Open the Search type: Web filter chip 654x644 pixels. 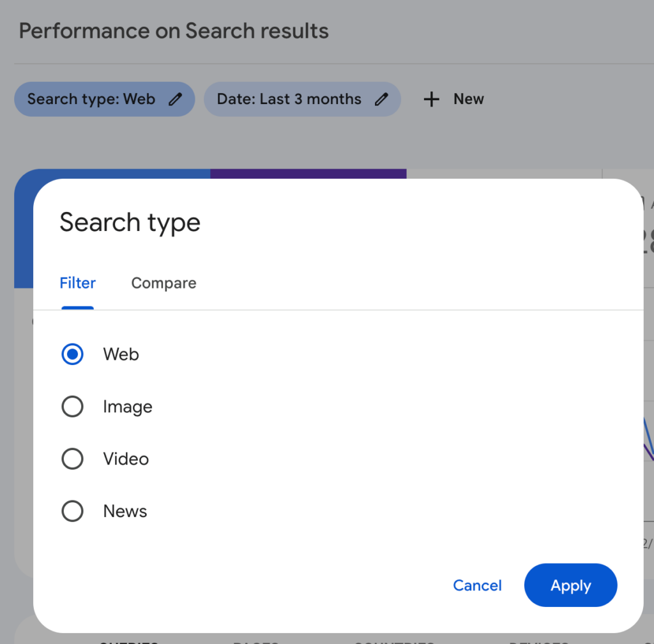point(104,99)
